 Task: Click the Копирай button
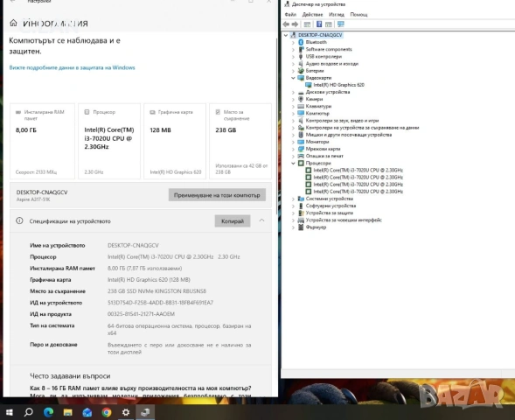coord(233,220)
